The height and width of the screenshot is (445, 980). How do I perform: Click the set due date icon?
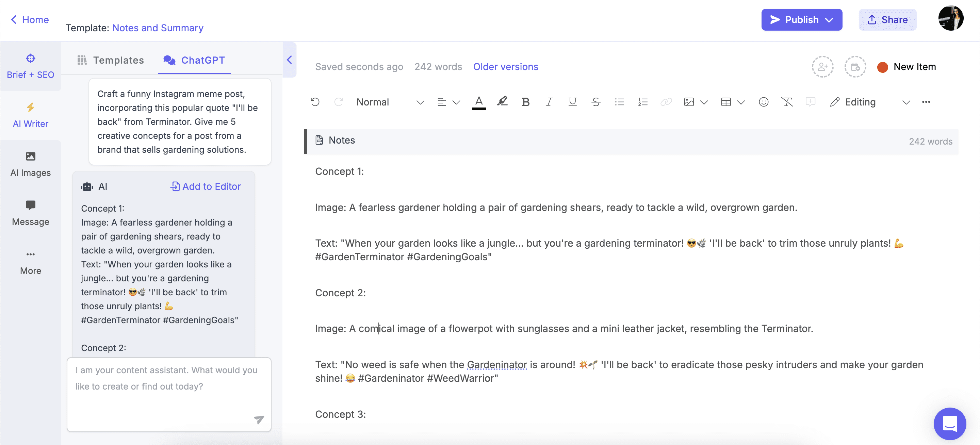pos(855,67)
